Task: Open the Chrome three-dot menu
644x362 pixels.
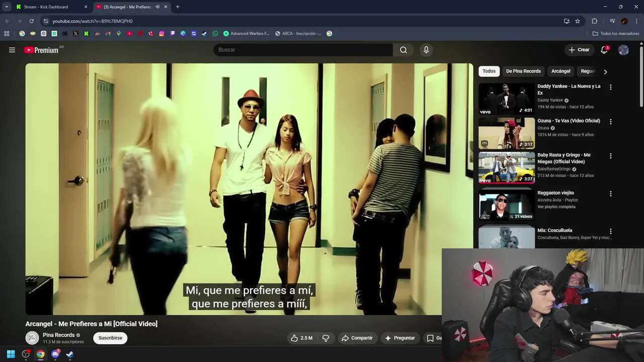Action: tap(636, 21)
